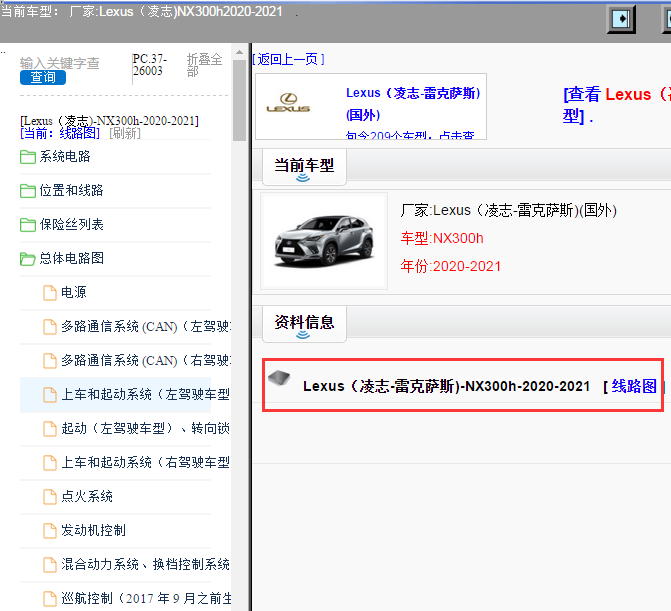
Task: Click the 车型:NX300h red text
Action: [442, 238]
